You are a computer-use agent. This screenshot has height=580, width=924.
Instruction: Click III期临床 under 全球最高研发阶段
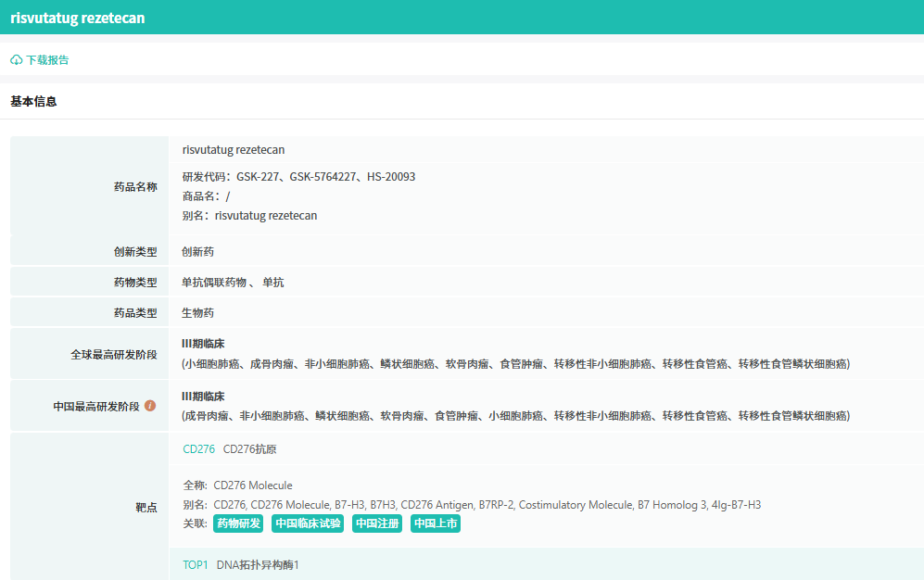(203, 344)
